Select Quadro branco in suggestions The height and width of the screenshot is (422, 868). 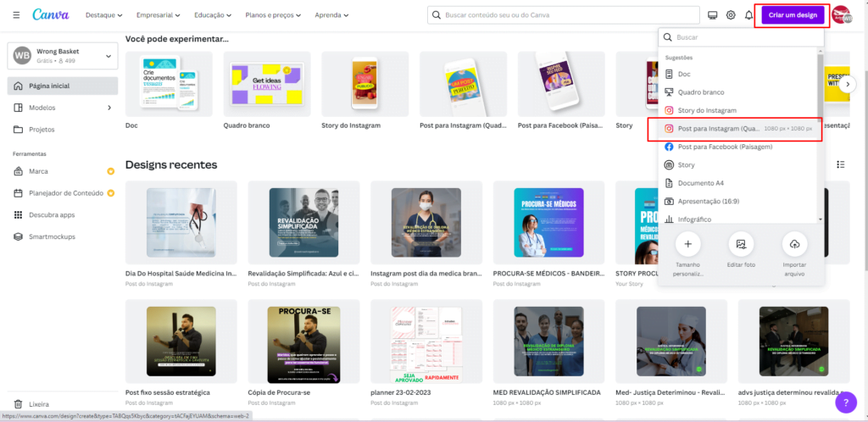tap(738, 92)
